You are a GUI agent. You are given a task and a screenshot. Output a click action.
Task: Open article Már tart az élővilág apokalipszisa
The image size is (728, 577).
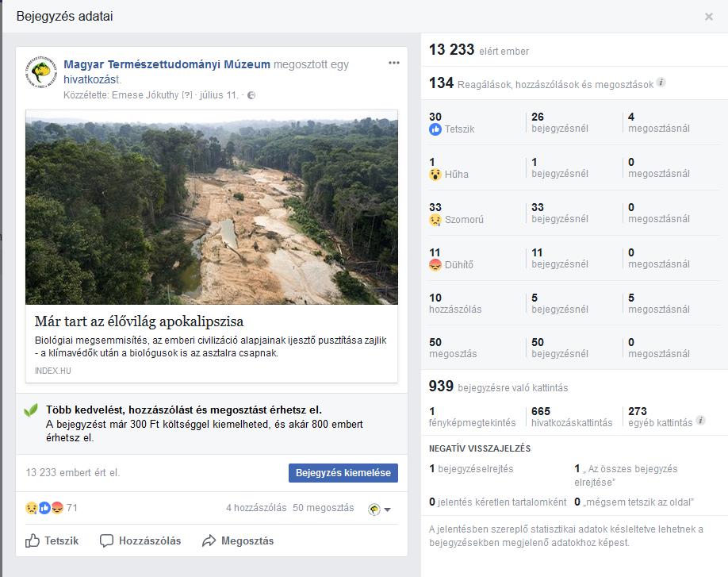139,321
